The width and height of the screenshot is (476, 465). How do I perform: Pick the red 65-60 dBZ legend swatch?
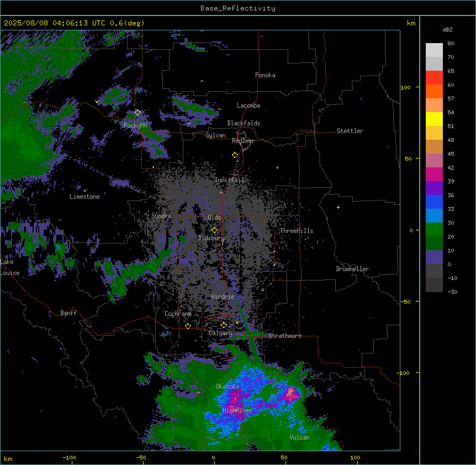[434, 78]
